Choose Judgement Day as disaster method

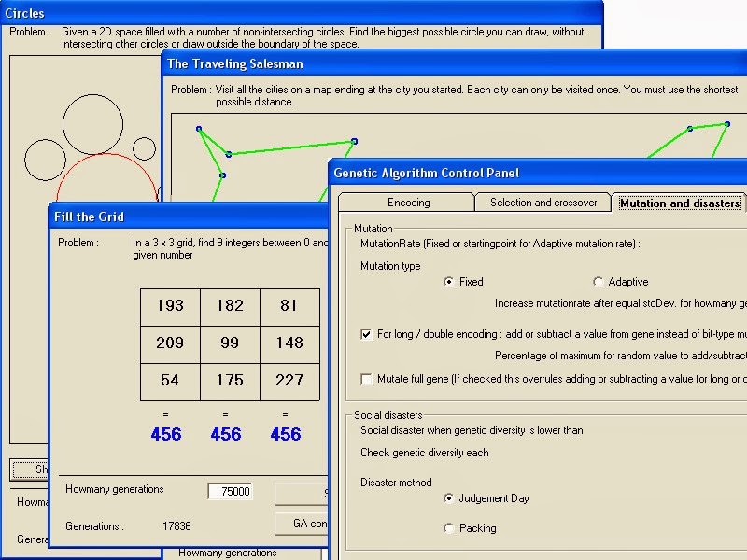pos(451,497)
